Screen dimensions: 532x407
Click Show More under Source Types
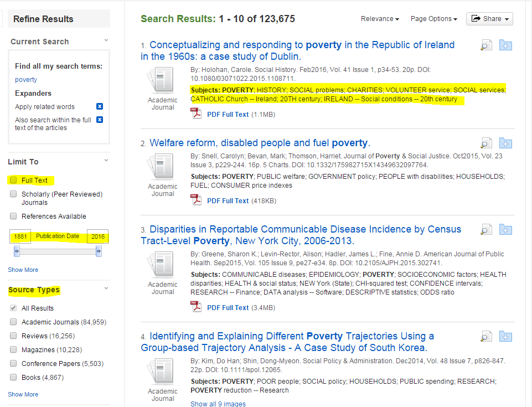click(23, 394)
